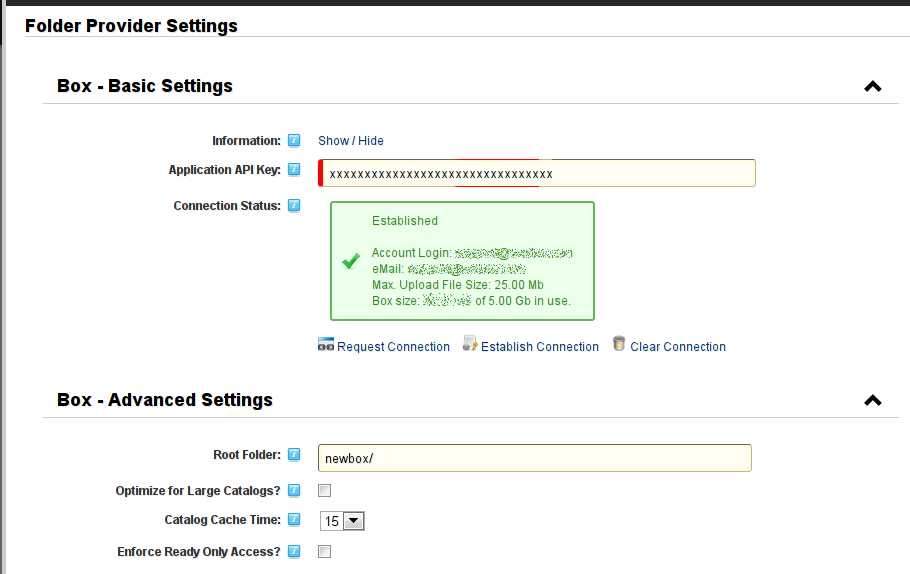Click the 'of 5.00 Gb in use' text
This screenshot has height=574, width=910.
coord(522,301)
